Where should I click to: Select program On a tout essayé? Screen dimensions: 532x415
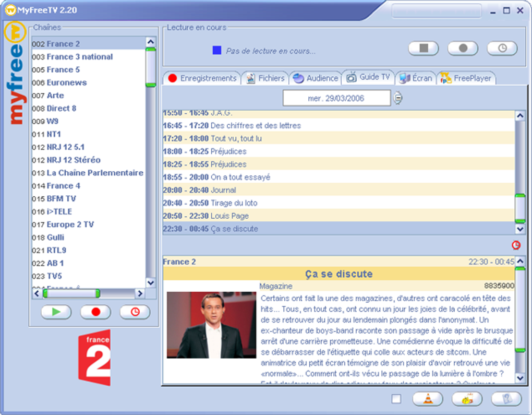(338, 177)
